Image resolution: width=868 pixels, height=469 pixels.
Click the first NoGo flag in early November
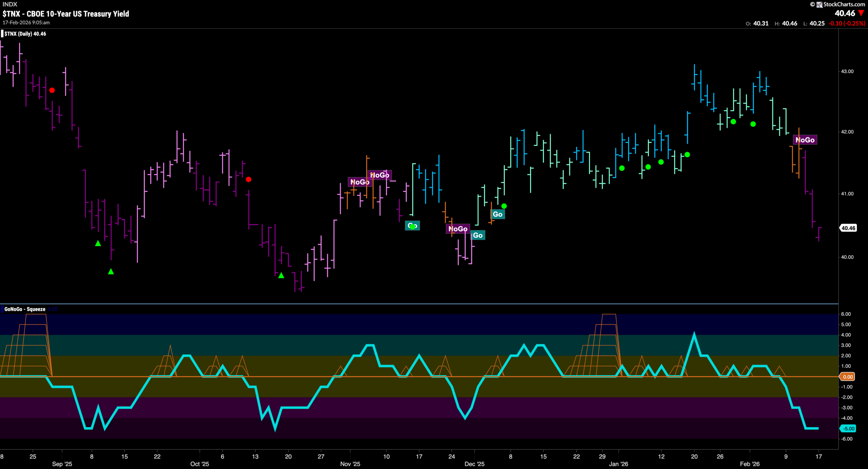pos(360,182)
